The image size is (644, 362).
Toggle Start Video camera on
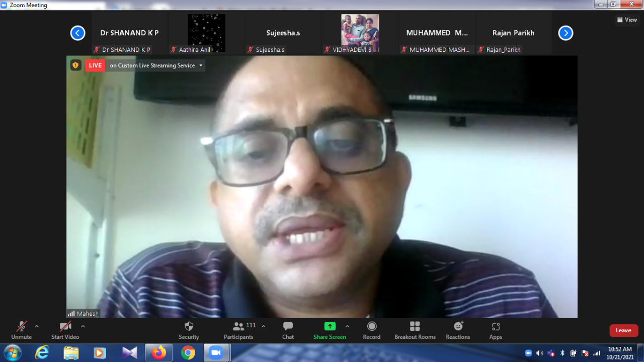click(65, 330)
